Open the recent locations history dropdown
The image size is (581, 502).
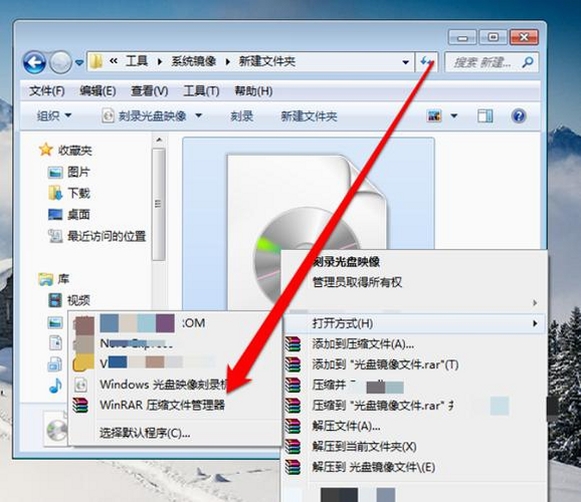(79, 62)
